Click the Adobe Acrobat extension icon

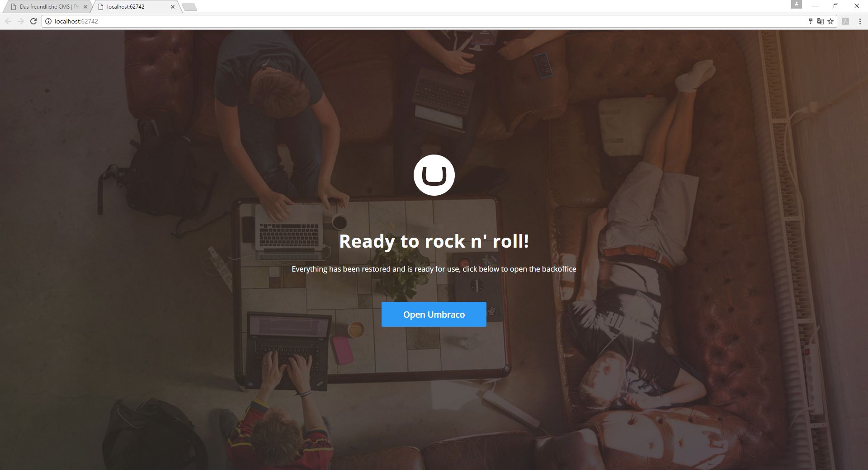coord(845,21)
